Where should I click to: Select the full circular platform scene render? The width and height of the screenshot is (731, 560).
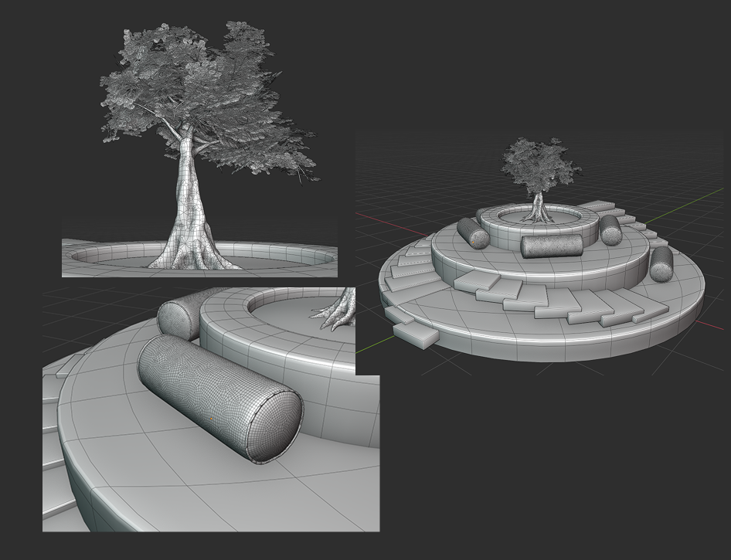(540, 252)
